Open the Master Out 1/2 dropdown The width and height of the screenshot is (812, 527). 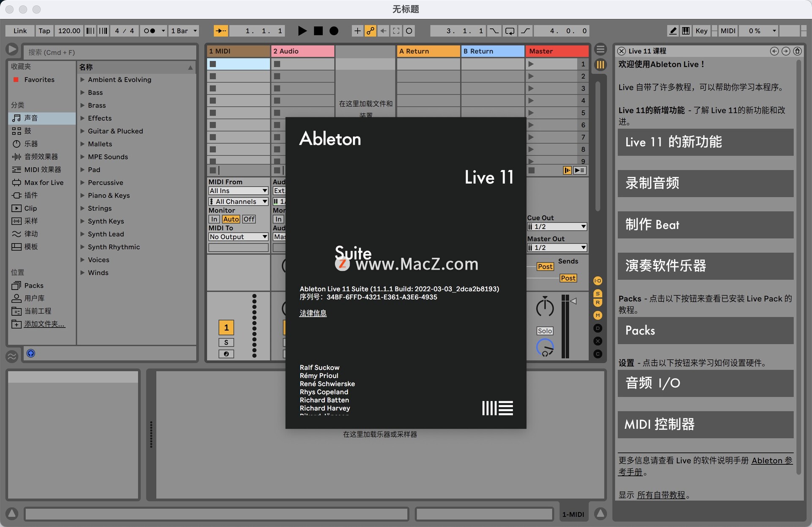pyautogui.click(x=557, y=248)
